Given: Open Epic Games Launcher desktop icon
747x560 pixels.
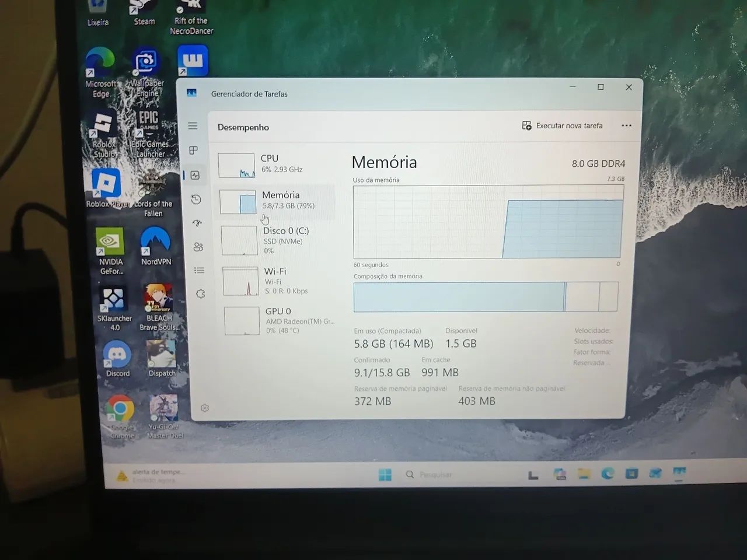Looking at the screenshot, I should (149, 134).
